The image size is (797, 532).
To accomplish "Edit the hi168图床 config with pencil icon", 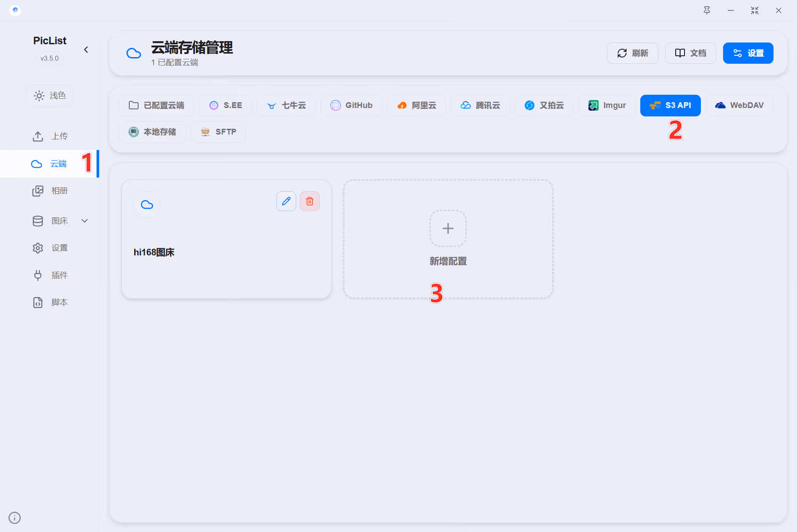I will pos(286,201).
